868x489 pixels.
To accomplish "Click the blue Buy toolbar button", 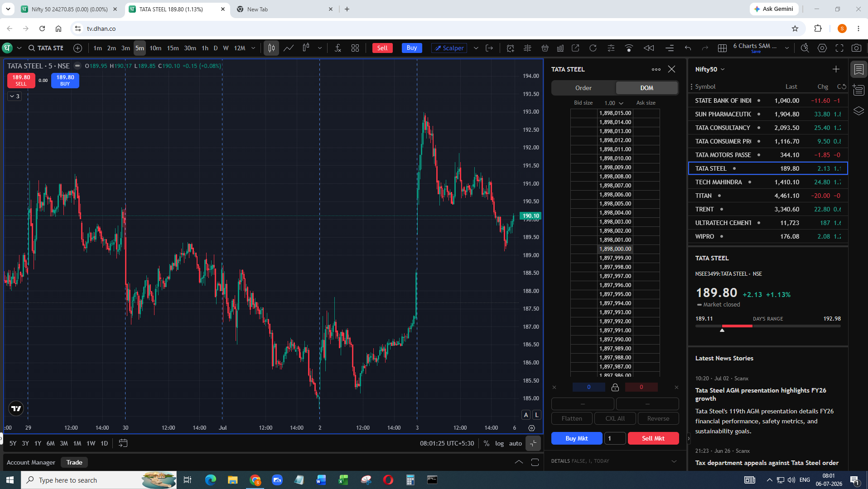I will point(412,48).
